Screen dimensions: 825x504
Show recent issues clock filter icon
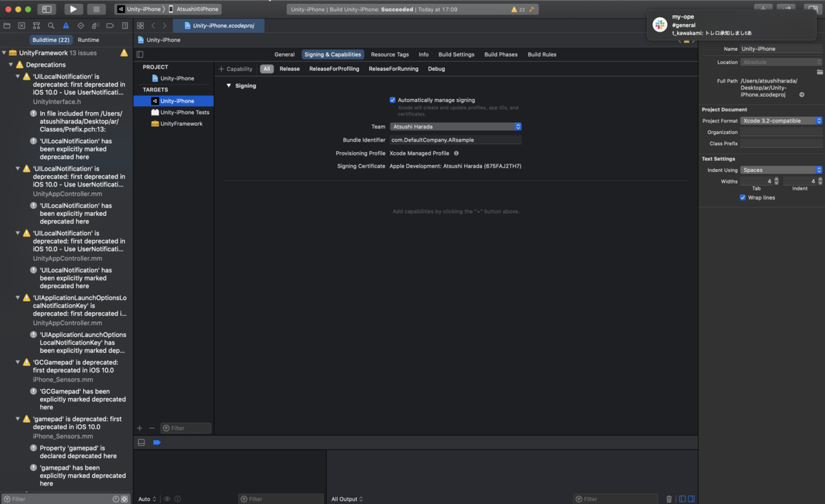click(116, 498)
